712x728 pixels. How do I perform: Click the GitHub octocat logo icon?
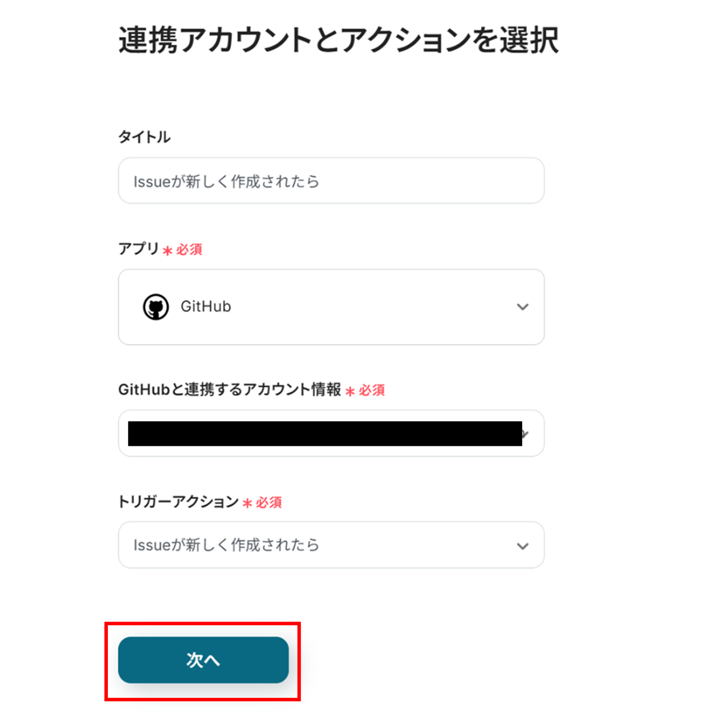[156, 307]
